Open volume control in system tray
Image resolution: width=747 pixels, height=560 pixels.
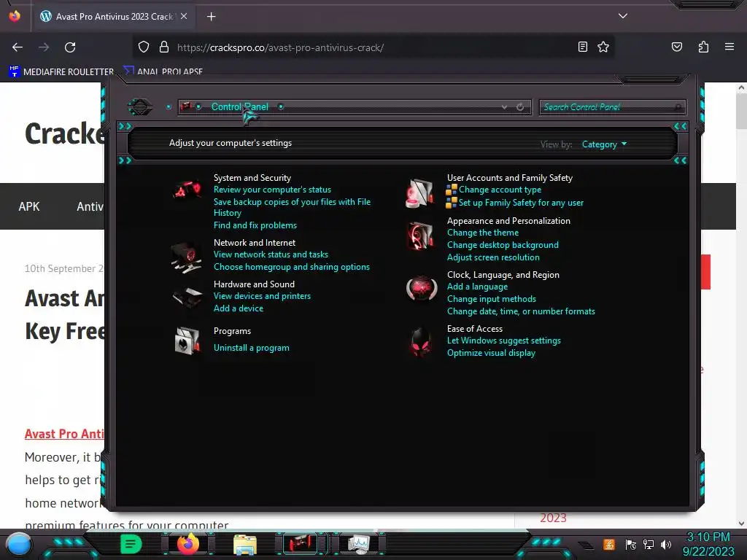click(666, 544)
